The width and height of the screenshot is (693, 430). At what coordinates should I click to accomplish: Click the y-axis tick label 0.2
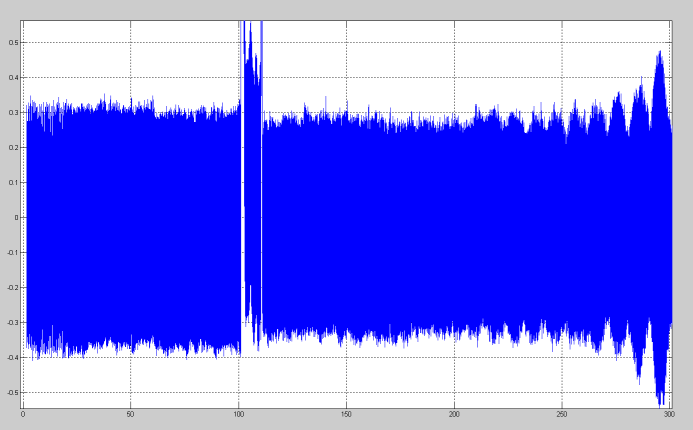pos(13,148)
